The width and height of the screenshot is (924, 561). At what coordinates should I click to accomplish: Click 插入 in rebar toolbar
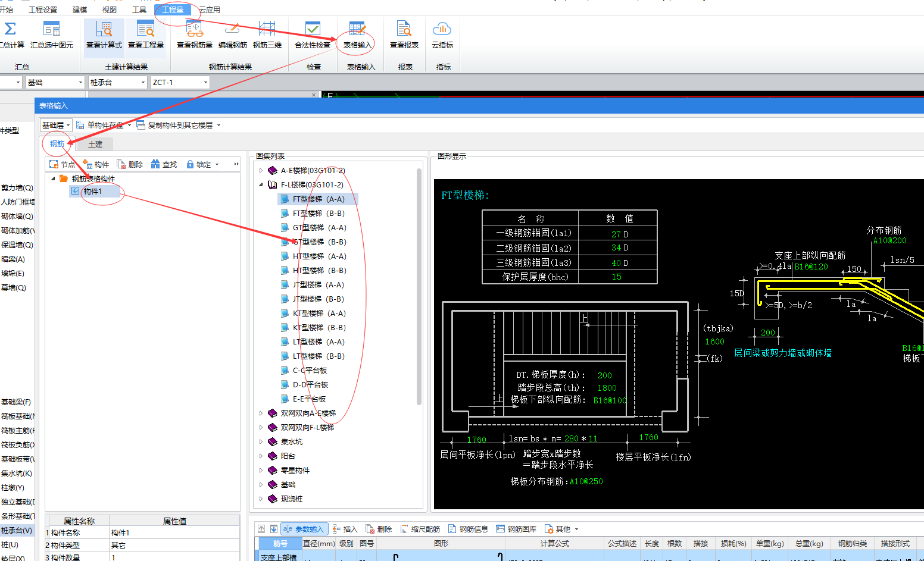[x=345, y=529]
